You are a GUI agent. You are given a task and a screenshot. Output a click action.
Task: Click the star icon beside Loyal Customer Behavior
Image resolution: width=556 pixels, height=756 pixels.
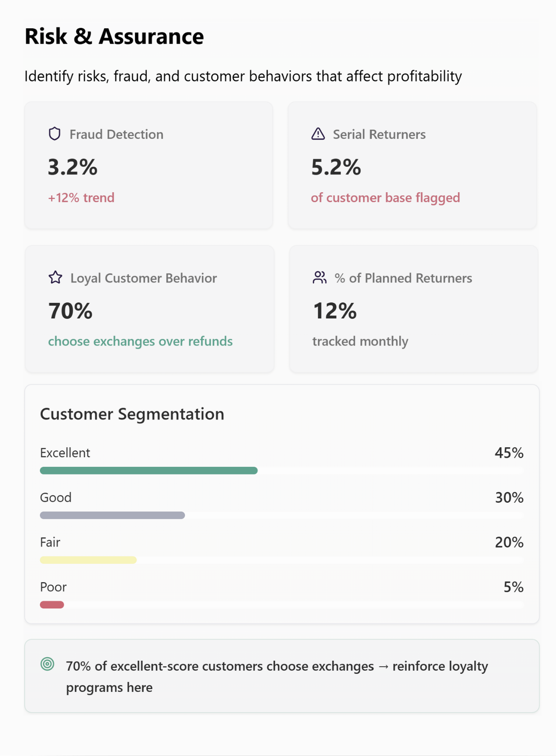[x=55, y=278]
